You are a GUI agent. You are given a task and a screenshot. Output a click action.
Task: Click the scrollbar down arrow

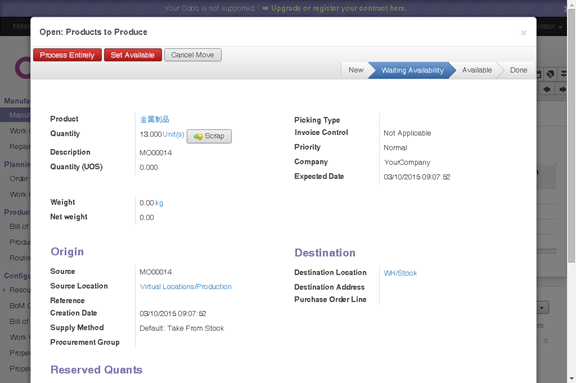[x=571, y=378]
